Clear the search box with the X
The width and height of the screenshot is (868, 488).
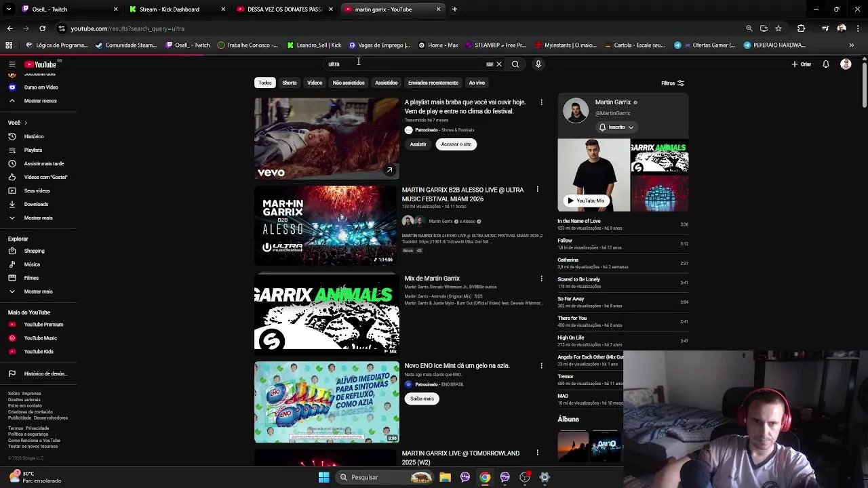(x=499, y=64)
